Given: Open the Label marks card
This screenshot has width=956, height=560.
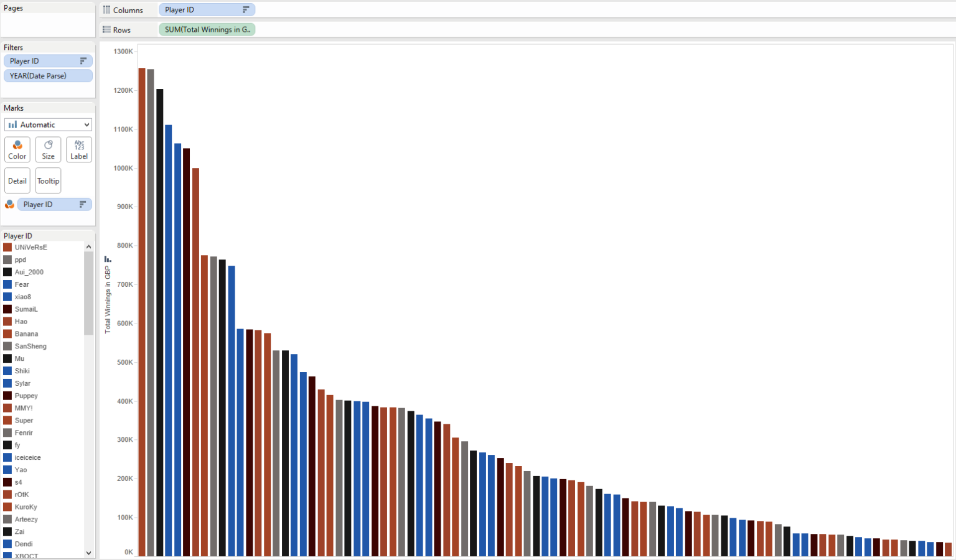Looking at the screenshot, I should (x=79, y=150).
